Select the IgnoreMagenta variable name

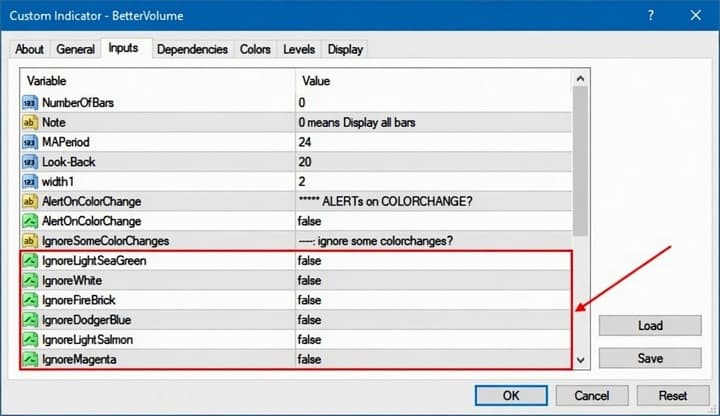pyautogui.click(x=79, y=359)
